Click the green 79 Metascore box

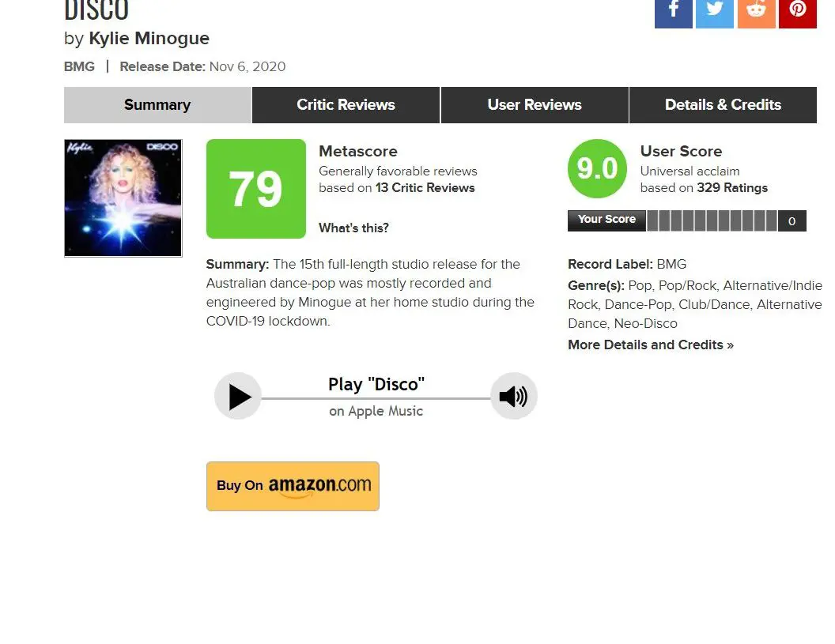click(256, 189)
